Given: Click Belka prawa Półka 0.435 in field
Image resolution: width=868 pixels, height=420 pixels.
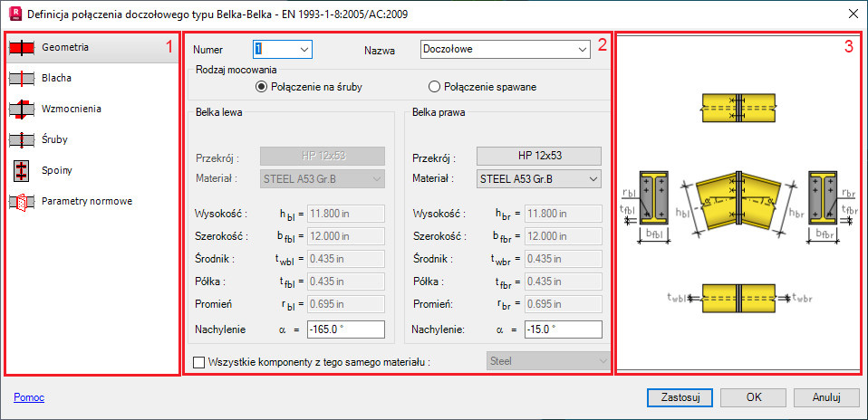Looking at the screenshot, I should [563, 282].
